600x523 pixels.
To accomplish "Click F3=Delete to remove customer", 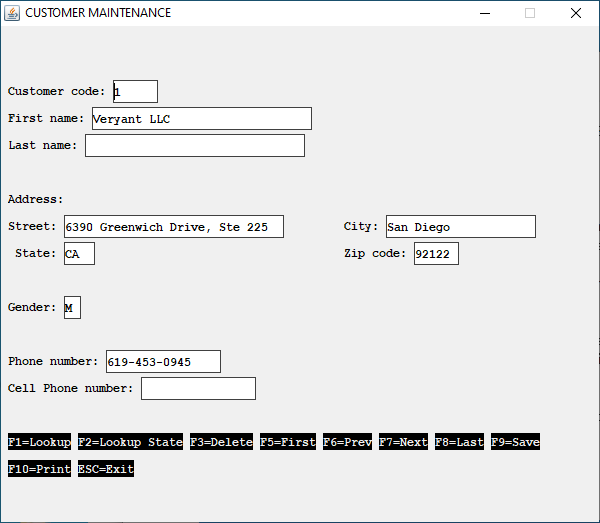I will pyautogui.click(x=221, y=442).
